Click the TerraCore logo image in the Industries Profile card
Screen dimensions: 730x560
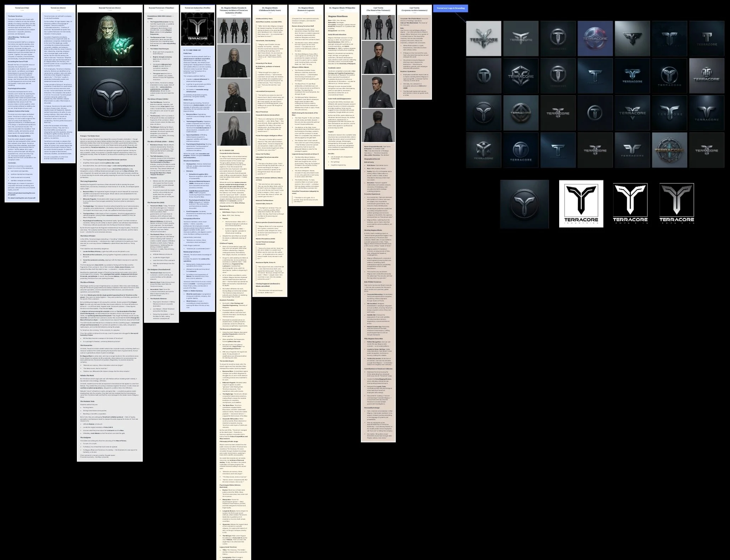pos(197,29)
